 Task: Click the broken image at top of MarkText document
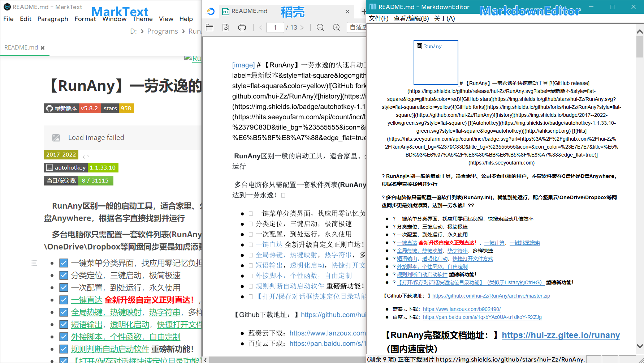point(193,58)
